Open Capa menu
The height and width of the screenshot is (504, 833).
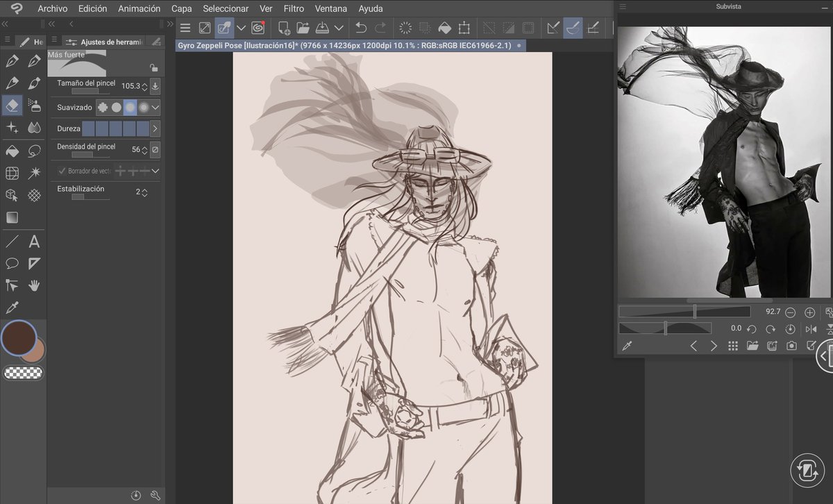pos(182,8)
